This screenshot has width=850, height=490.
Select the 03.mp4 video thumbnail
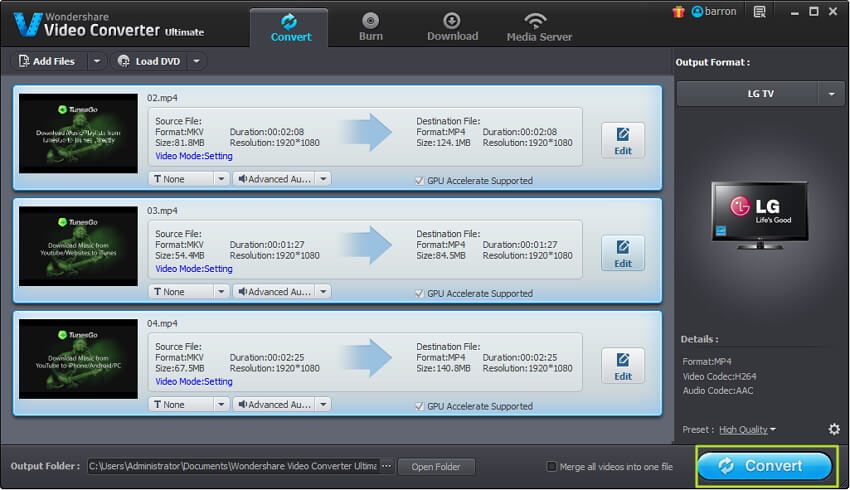79,246
